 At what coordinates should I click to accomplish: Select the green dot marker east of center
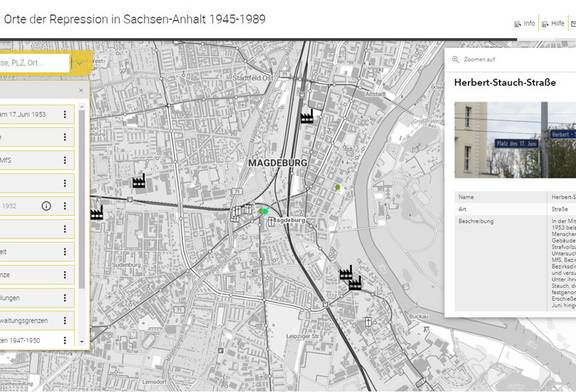click(x=338, y=187)
